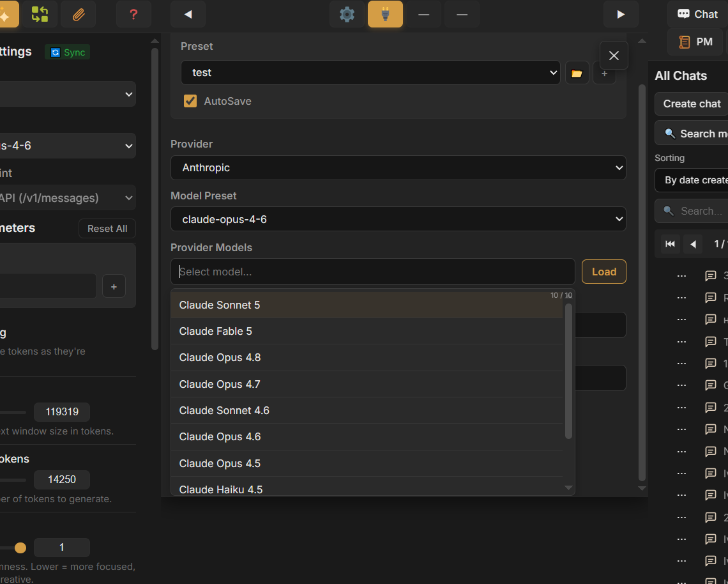Click the right arrow play button
The image size is (728, 584).
click(x=621, y=15)
